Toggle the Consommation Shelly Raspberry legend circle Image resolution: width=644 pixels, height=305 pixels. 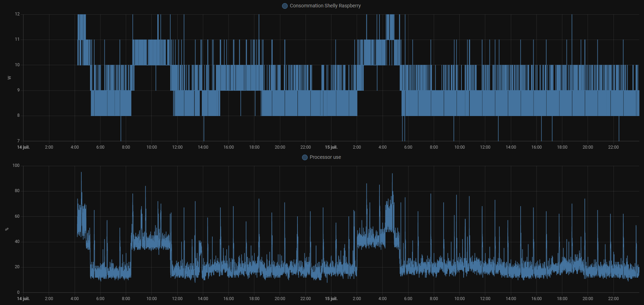285,6
